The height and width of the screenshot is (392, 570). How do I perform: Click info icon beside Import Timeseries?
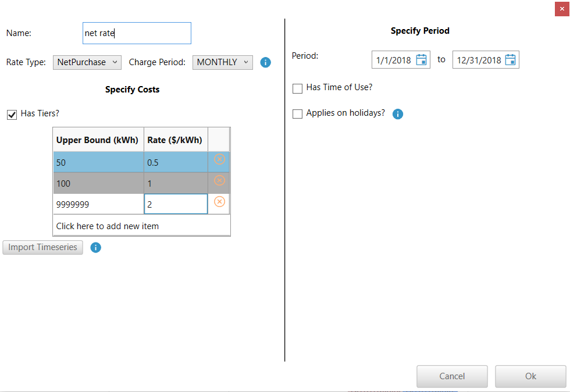click(96, 248)
